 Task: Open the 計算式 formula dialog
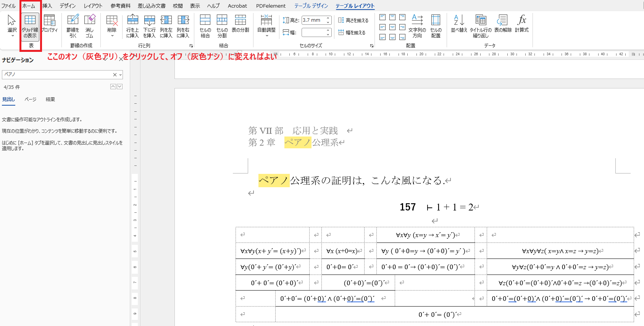521,24
